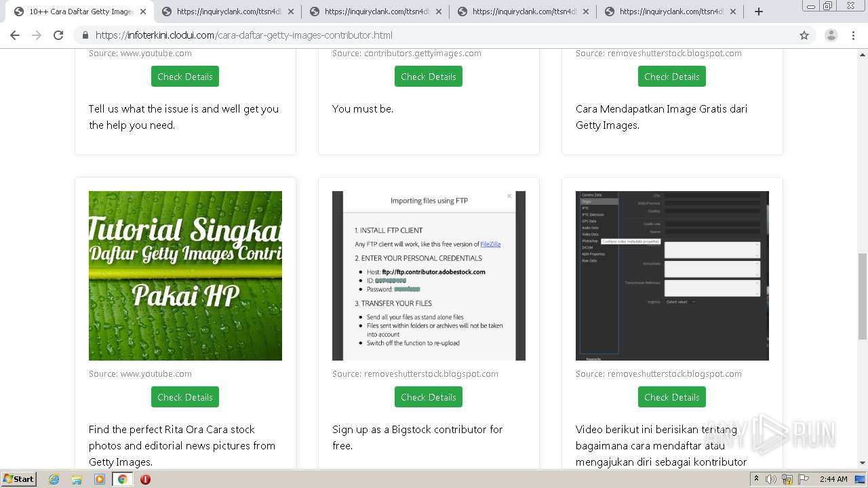Click Check Details under dark metadata thumbnail
The width and height of the screenshot is (868, 488).
coord(672,397)
